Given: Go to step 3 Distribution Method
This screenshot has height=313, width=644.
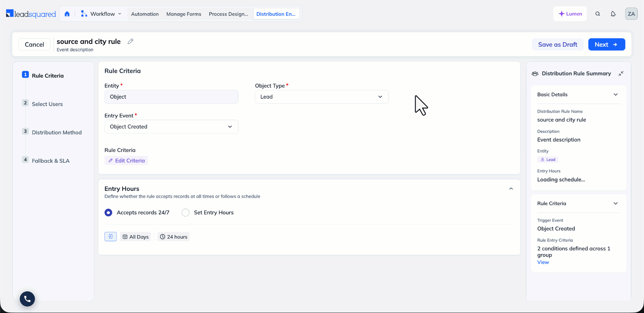Looking at the screenshot, I should click(52, 132).
